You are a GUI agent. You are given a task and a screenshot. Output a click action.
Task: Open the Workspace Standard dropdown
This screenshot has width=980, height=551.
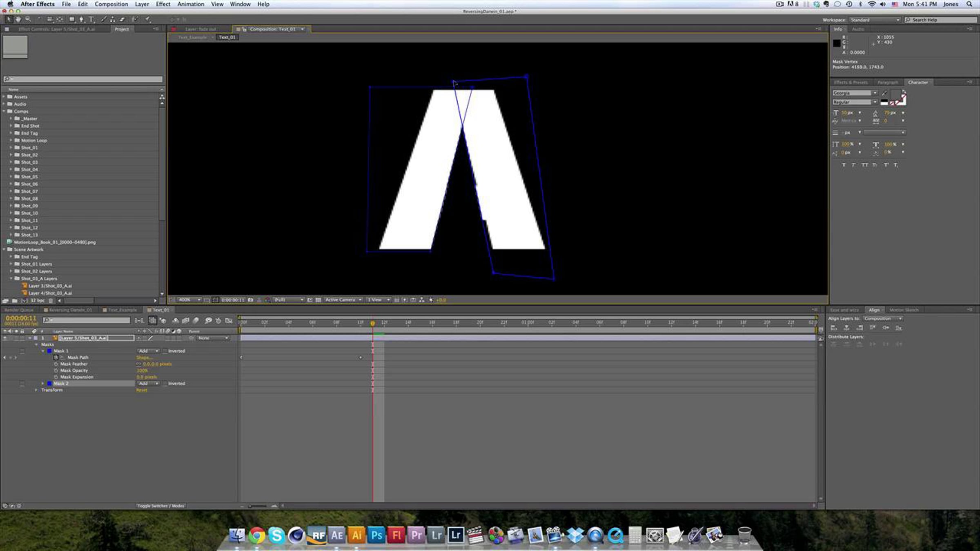coord(875,20)
